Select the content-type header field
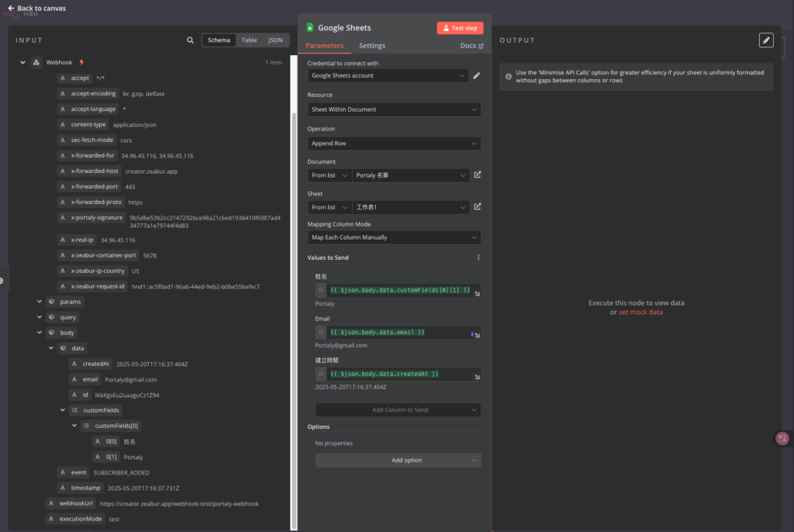 pyautogui.click(x=83, y=125)
